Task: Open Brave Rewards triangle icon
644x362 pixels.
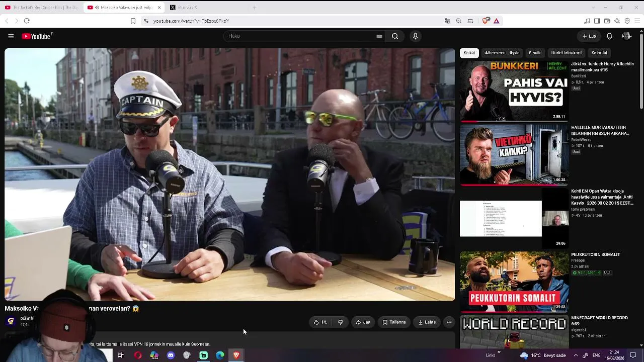Action: tap(497, 21)
